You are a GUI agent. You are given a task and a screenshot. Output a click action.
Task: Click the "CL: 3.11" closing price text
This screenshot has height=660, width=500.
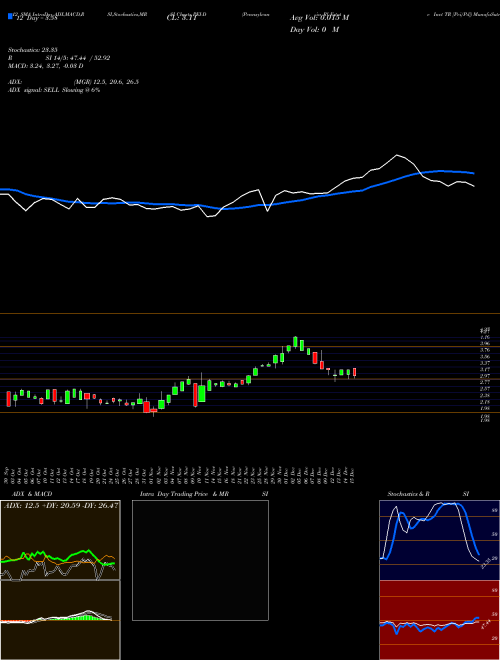pos(182,18)
